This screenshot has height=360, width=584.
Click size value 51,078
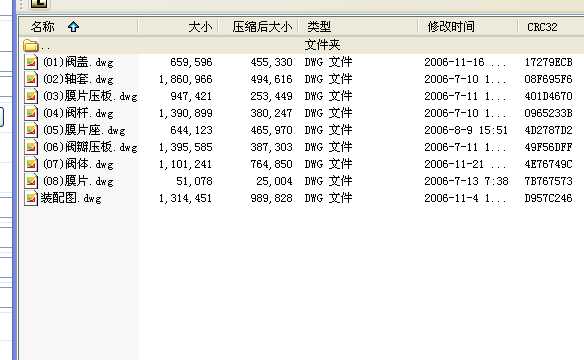pos(194,181)
